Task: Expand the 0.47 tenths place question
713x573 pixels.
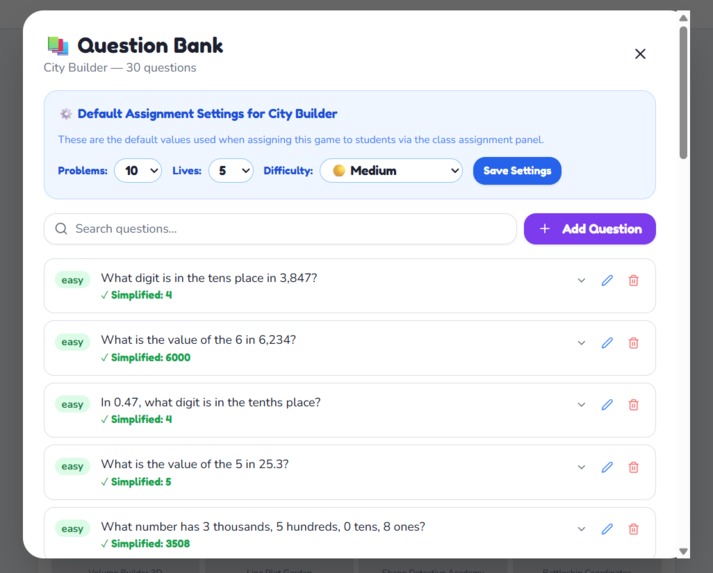Action: pyautogui.click(x=581, y=404)
